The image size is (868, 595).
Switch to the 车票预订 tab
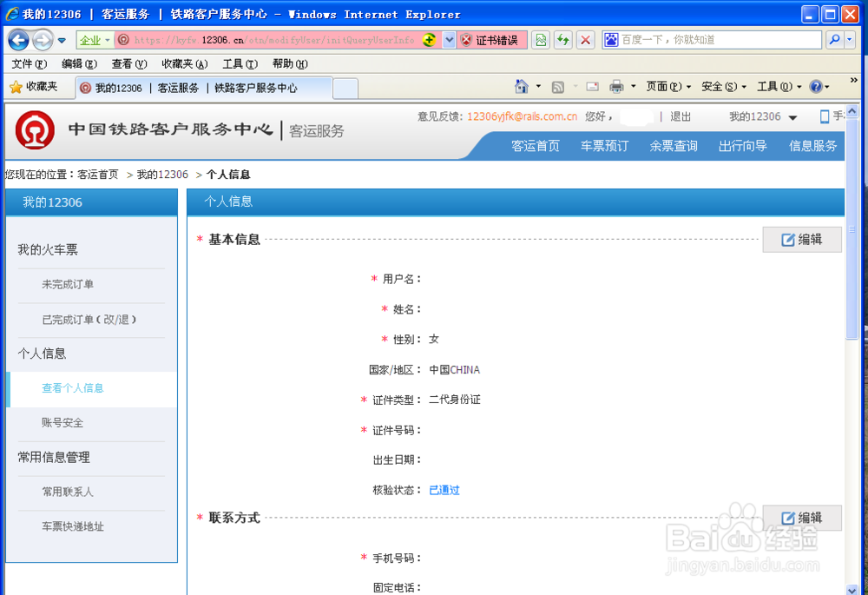[603, 146]
